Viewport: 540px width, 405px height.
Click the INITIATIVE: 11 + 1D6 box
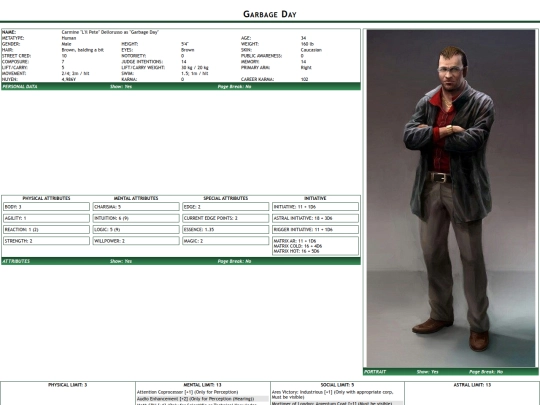point(315,207)
